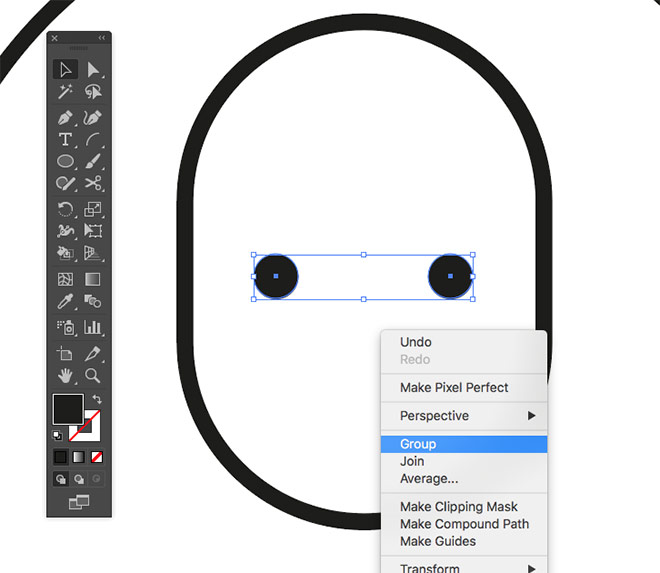
Task: Select the Selection tool arrow
Action: (x=65, y=69)
